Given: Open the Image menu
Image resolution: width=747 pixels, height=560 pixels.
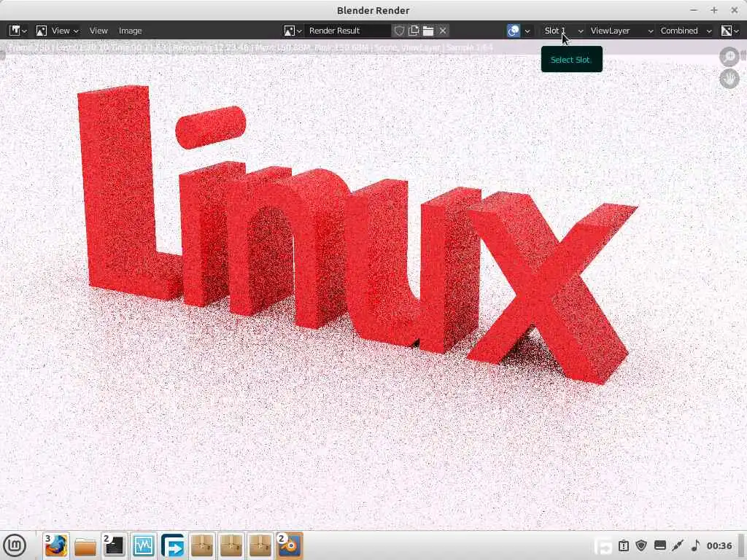Looking at the screenshot, I should click(130, 31).
